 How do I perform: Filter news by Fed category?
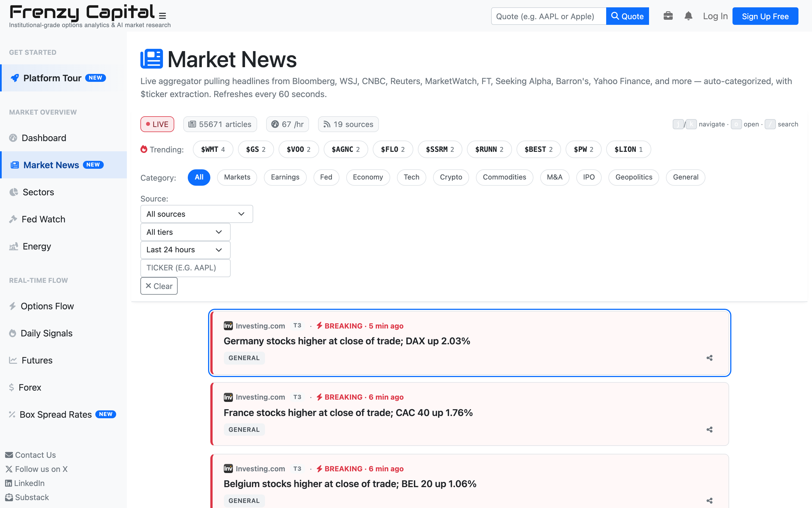click(x=326, y=177)
